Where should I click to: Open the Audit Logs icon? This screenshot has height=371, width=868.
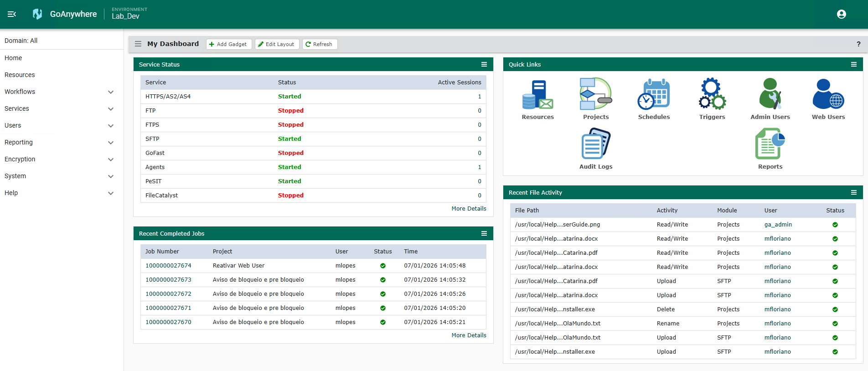coord(595,144)
